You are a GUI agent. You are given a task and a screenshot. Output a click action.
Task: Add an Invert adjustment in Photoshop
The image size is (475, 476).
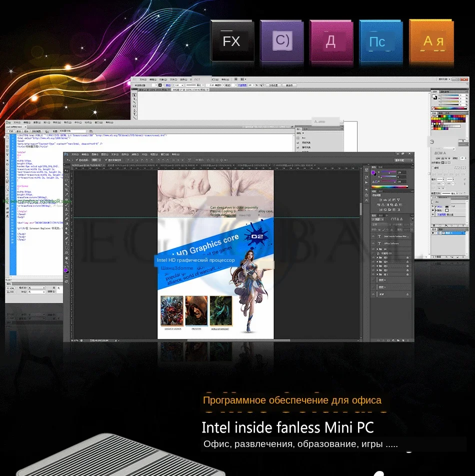click(x=381, y=210)
